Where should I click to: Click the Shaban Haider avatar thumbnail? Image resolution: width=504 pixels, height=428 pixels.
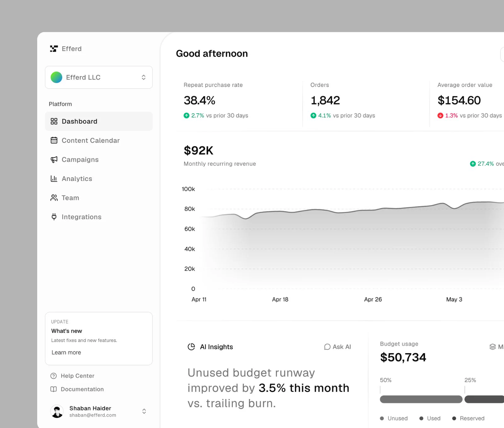click(x=57, y=411)
